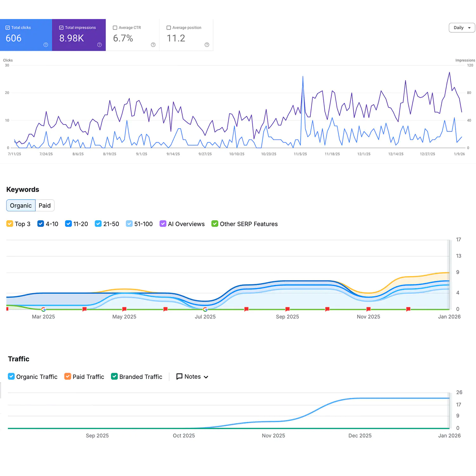Click Google update icon near Jul 2025
476x476 pixels.
tap(205, 309)
